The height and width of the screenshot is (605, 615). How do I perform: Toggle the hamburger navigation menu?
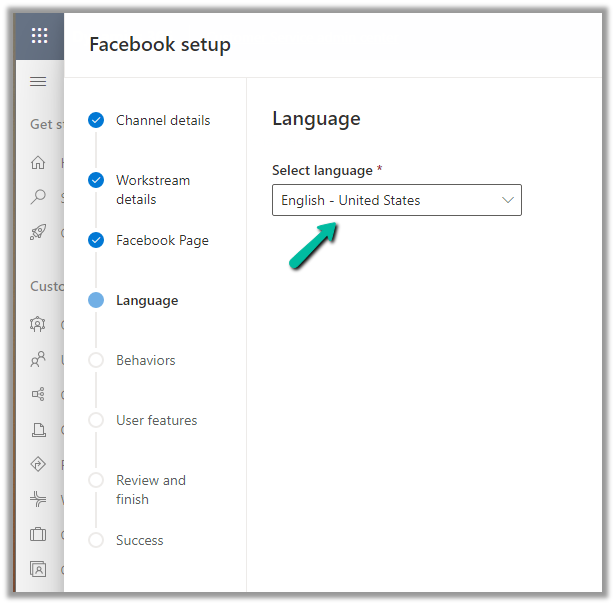[x=38, y=81]
